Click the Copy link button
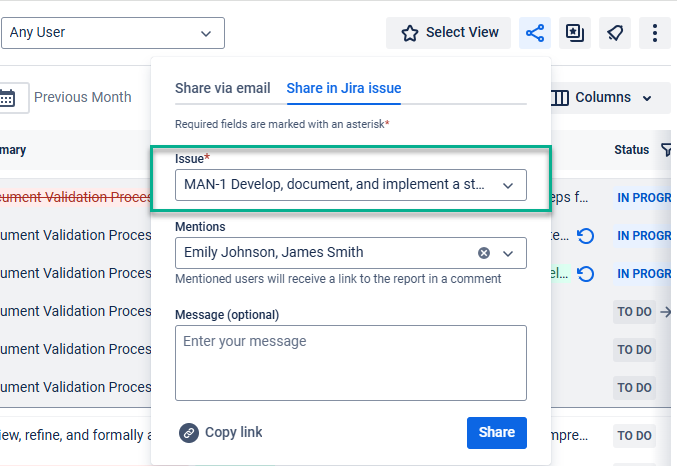The image size is (677, 466). point(221,432)
